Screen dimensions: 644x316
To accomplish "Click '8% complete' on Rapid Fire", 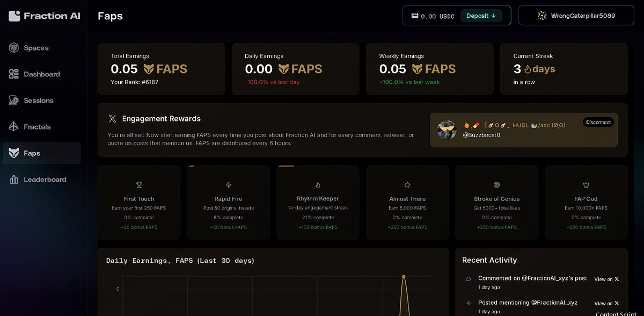I will pos(229,218).
